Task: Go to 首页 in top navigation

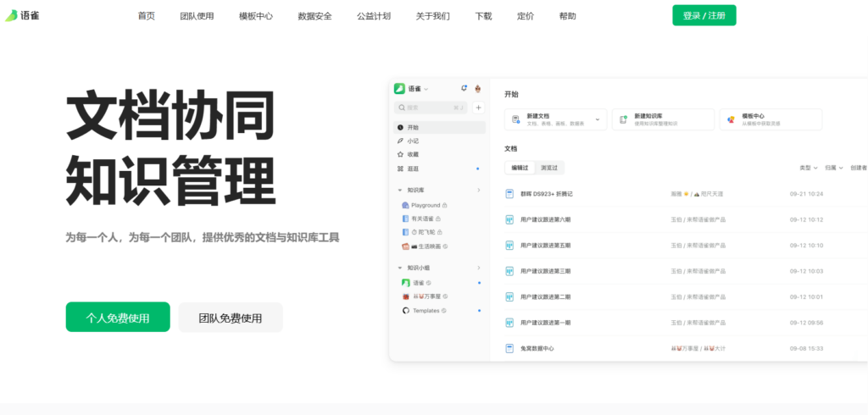Action: (146, 16)
